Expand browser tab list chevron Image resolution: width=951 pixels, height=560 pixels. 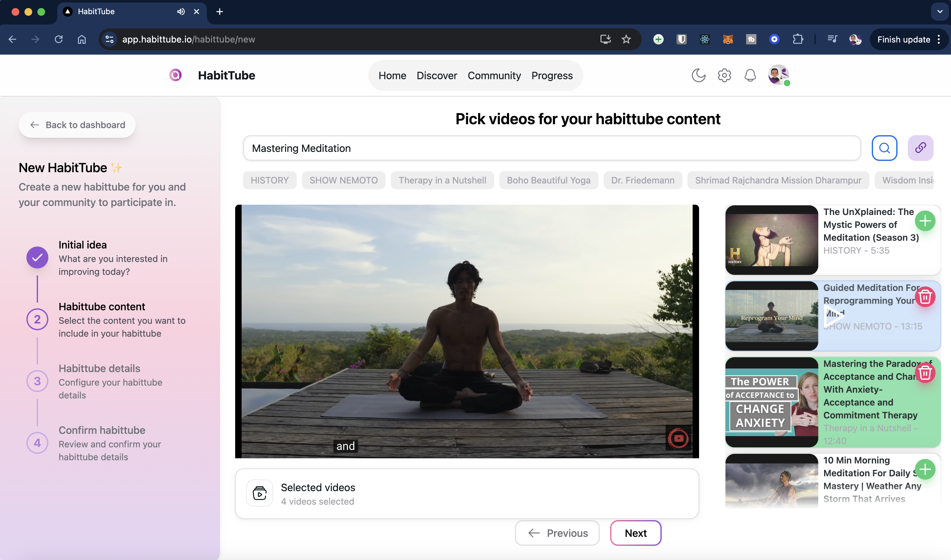(x=939, y=11)
